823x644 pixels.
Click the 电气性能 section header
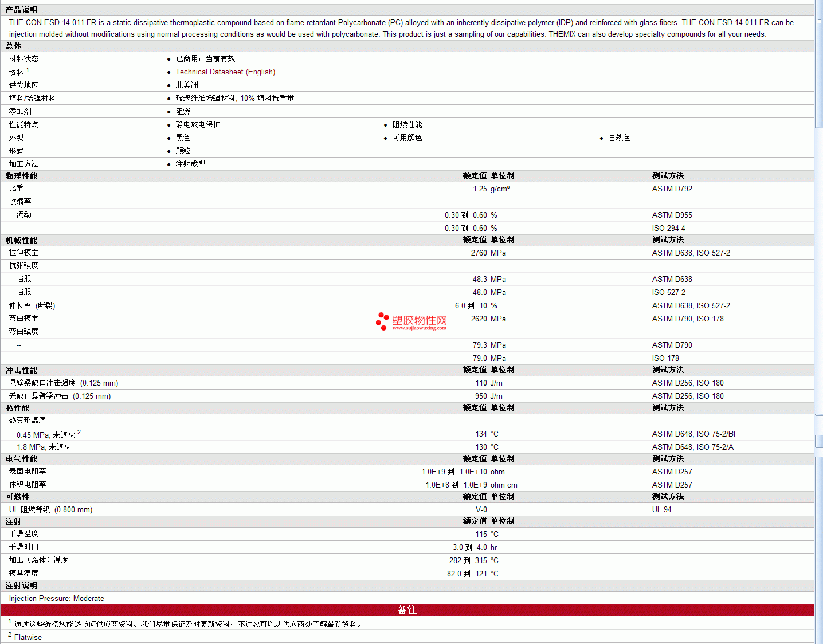pos(21,459)
